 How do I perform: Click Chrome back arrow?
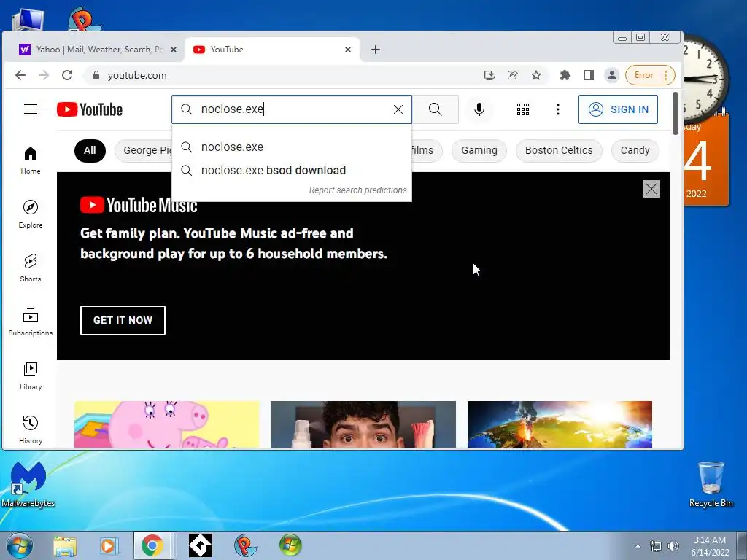[20, 75]
